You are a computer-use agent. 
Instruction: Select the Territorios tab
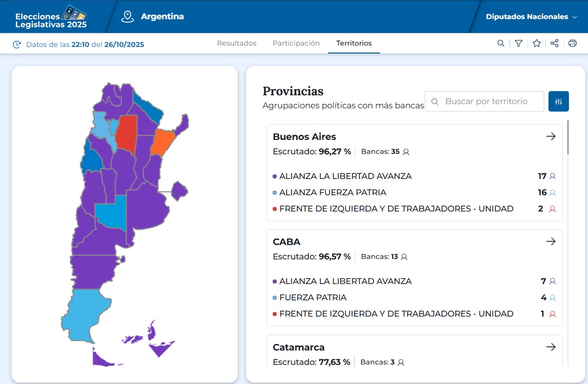[354, 43]
